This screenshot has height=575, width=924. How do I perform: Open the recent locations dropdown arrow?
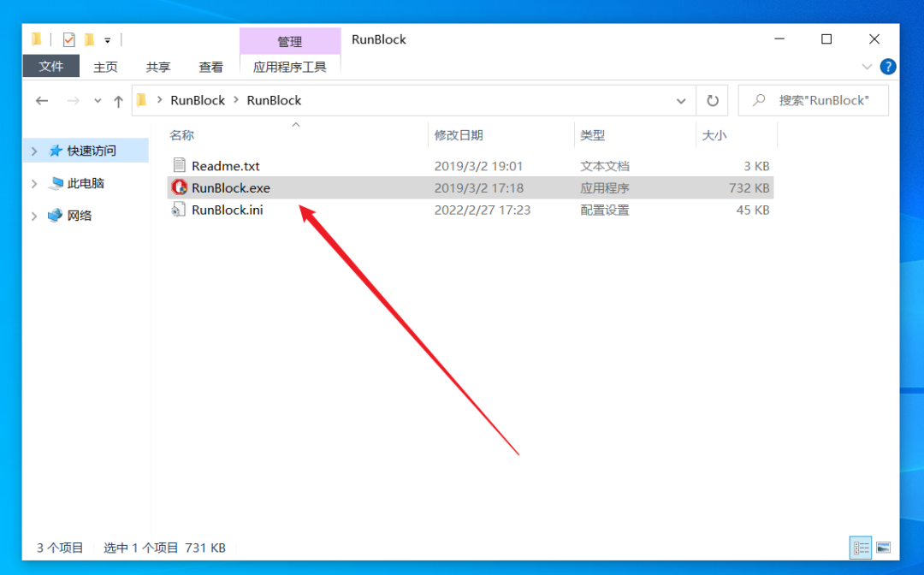[x=98, y=101]
